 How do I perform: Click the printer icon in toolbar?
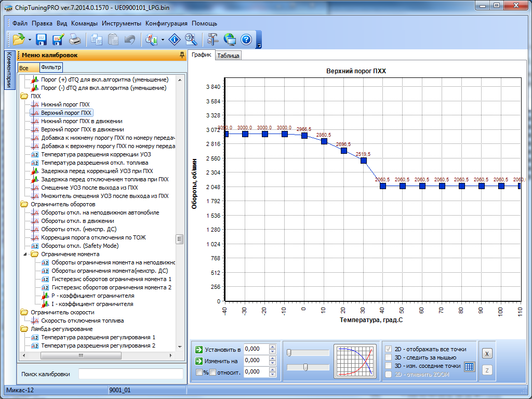coord(75,39)
